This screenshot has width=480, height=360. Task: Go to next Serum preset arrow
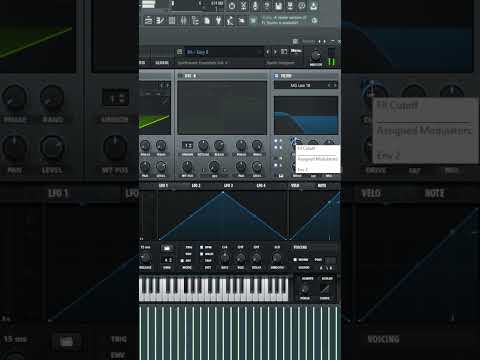pos(275,52)
